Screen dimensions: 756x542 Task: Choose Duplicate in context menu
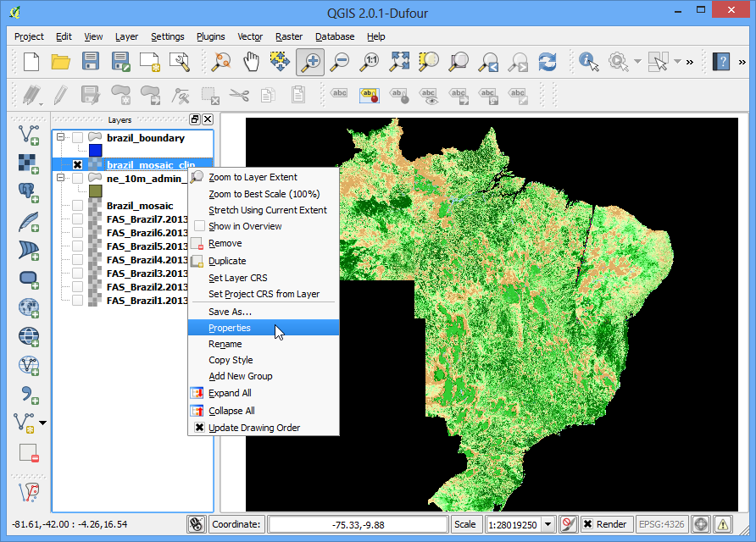tap(264, 261)
